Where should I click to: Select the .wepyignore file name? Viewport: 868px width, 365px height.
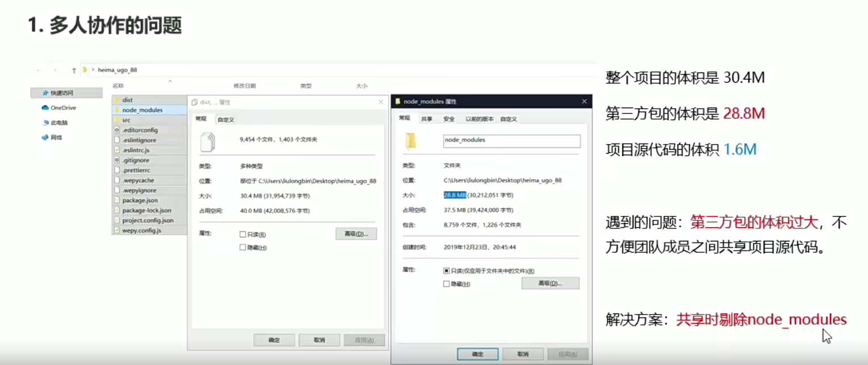[139, 190]
